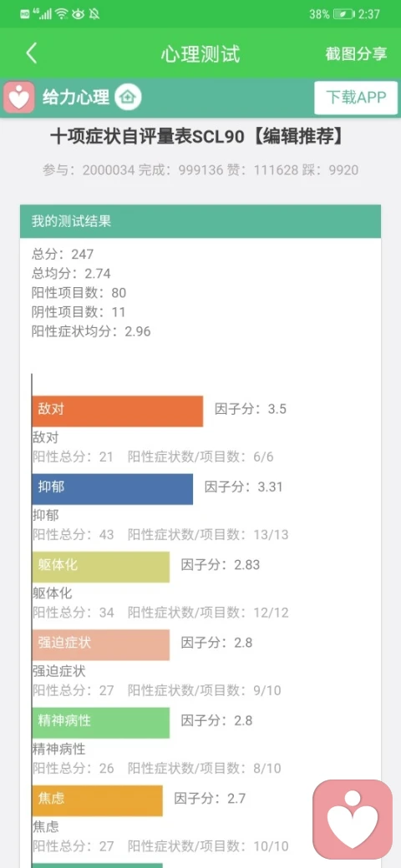This screenshot has height=868, width=401.
Task: Tap the SCL90 test title text
Action: click(198, 137)
